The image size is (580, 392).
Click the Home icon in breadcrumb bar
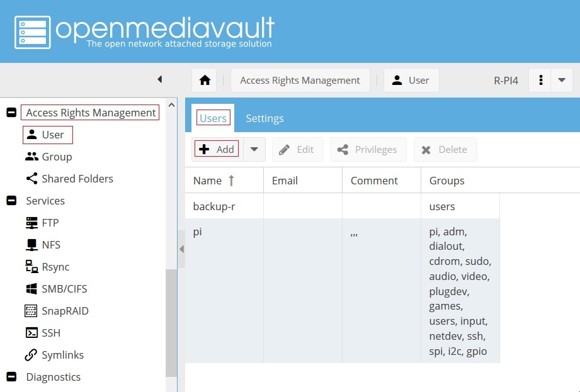point(205,81)
